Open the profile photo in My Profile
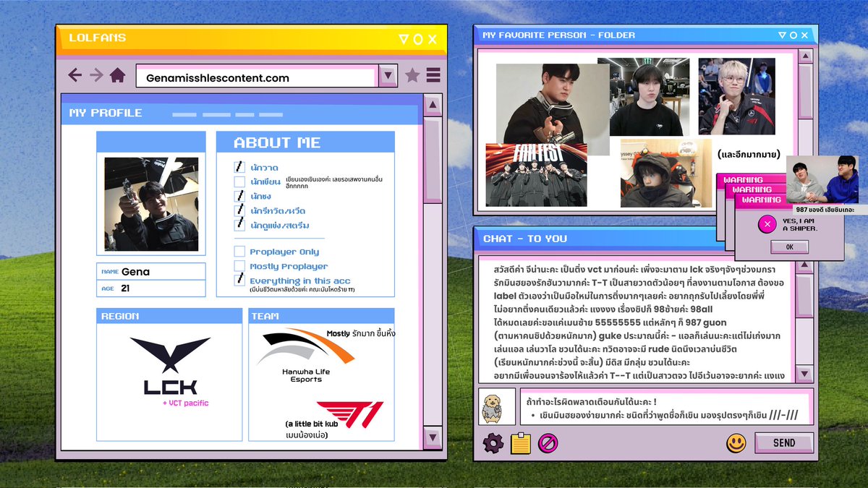Screen dimensions: 868x488 tap(151, 205)
